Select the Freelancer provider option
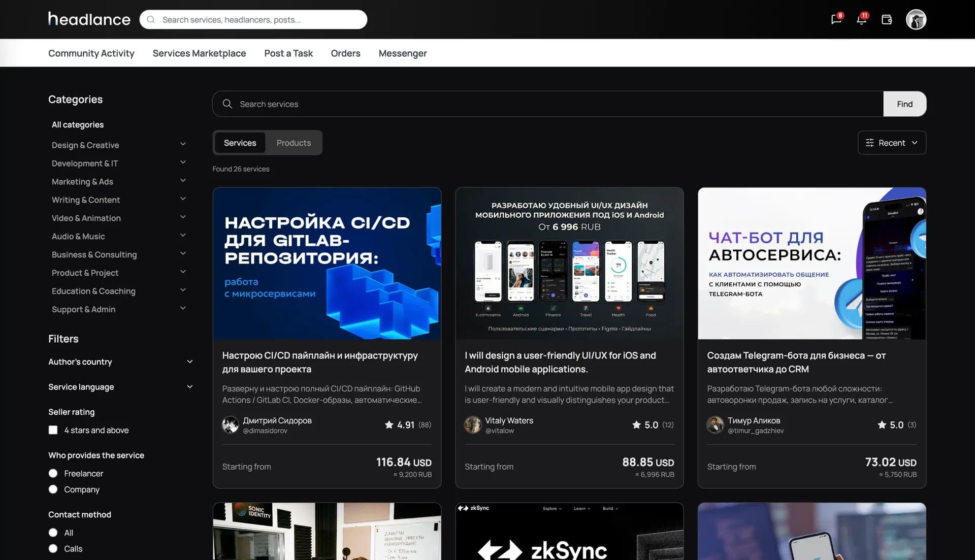 click(53, 473)
